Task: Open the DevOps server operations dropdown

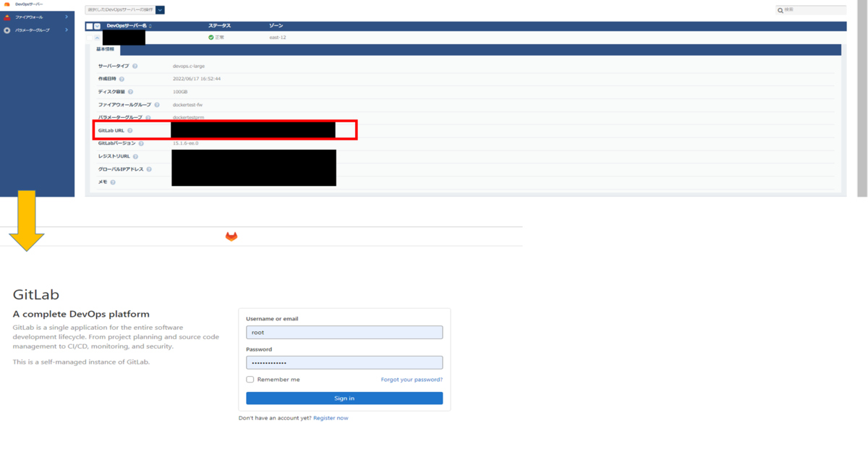Action: [x=160, y=10]
